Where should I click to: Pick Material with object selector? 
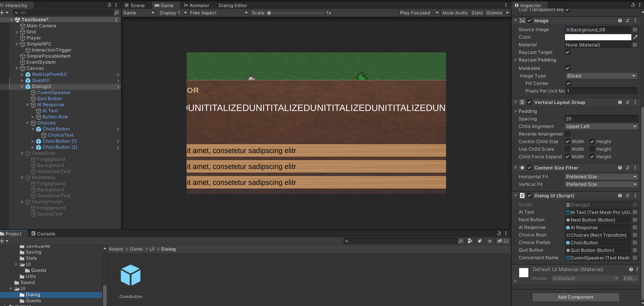635,45
